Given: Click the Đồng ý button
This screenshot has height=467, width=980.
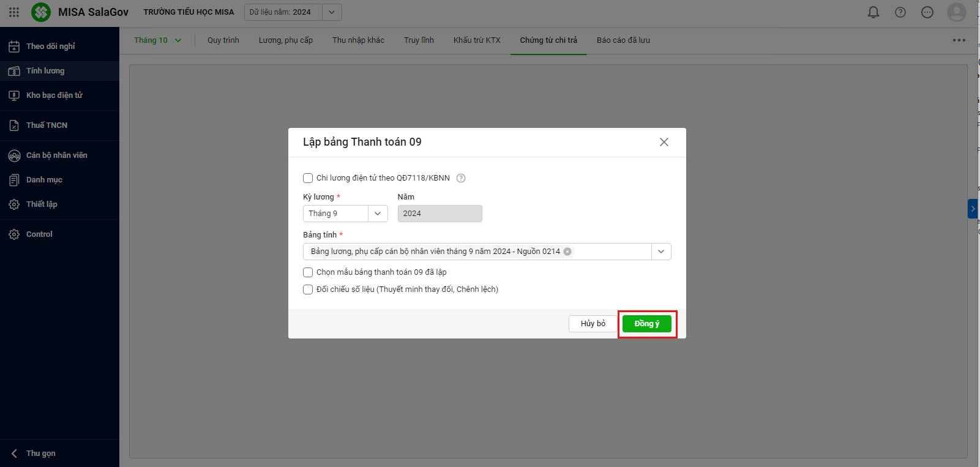Looking at the screenshot, I should 646,324.
